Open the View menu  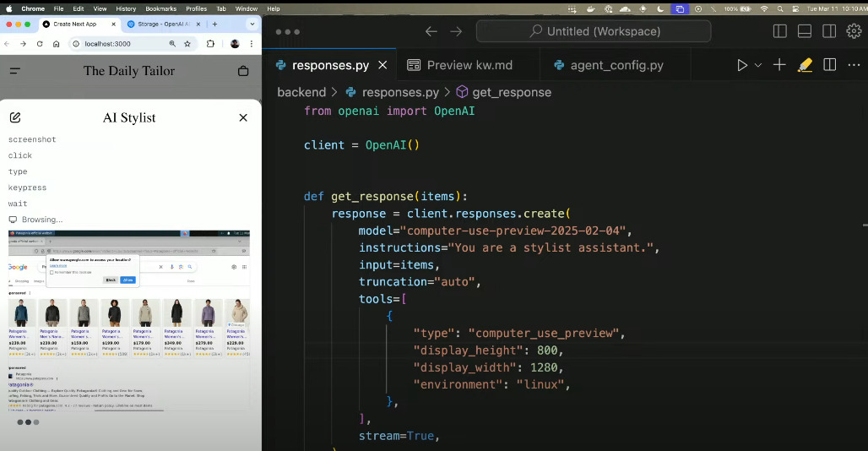click(x=100, y=8)
